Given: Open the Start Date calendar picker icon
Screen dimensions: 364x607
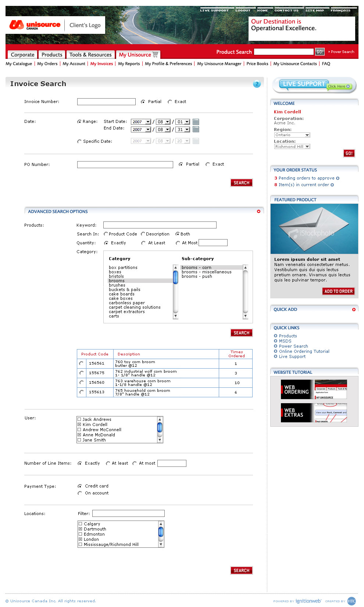Looking at the screenshot, I should point(196,122).
